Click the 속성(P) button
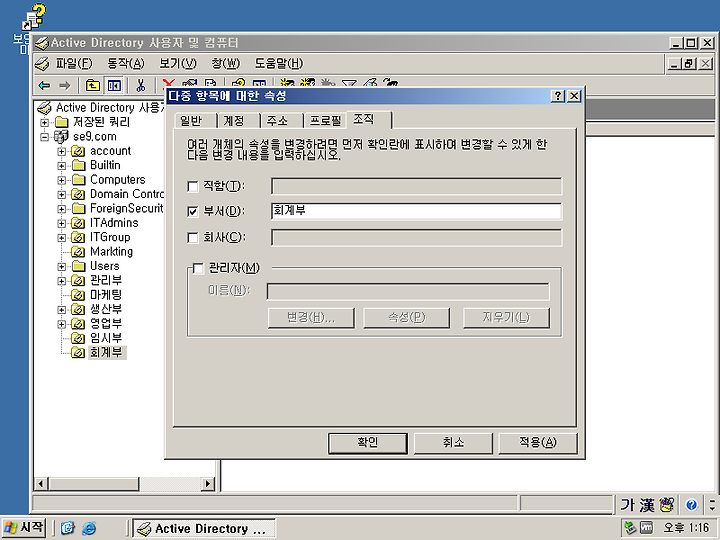This screenshot has width=720, height=540. (x=406, y=318)
